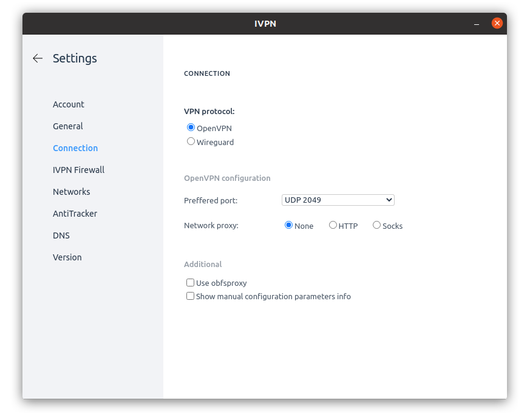Click the Additional section label

pyautogui.click(x=203, y=265)
